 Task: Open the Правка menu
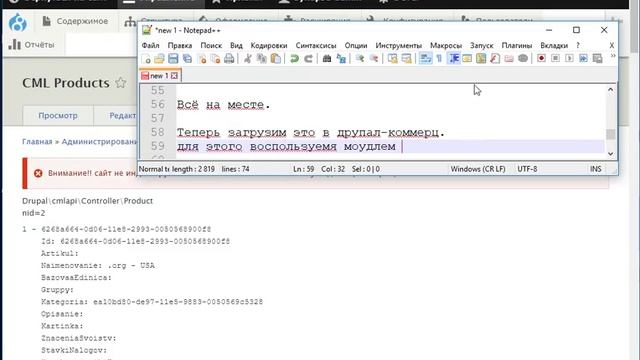pyautogui.click(x=180, y=45)
